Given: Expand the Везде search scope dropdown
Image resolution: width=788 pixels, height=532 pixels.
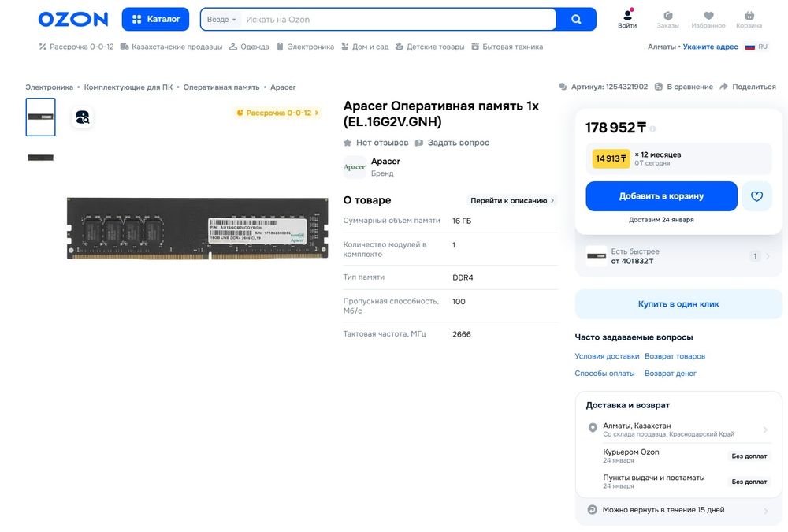Looking at the screenshot, I should coord(221,20).
